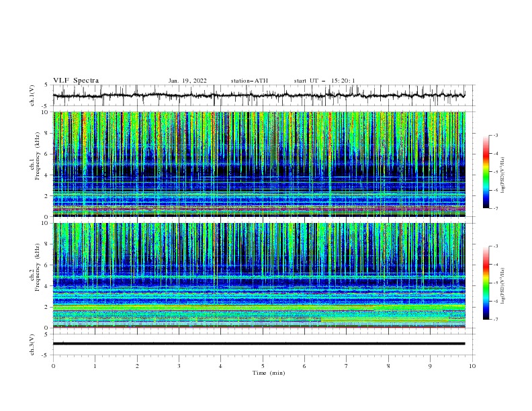The image size is (532, 411).
Task: Click the "VLF Spectra" title text
Action: click(x=76, y=81)
